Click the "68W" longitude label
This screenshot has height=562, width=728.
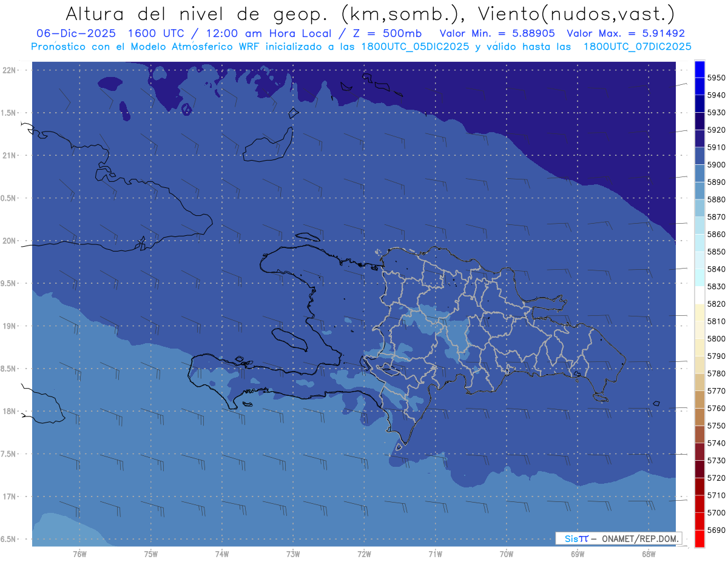pos(649,554)
